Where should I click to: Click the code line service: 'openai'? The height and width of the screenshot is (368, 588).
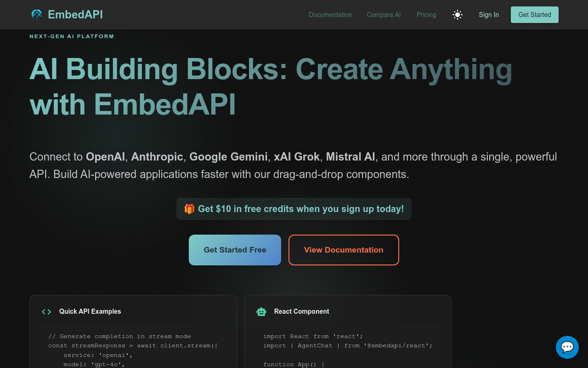coord(98,355)
